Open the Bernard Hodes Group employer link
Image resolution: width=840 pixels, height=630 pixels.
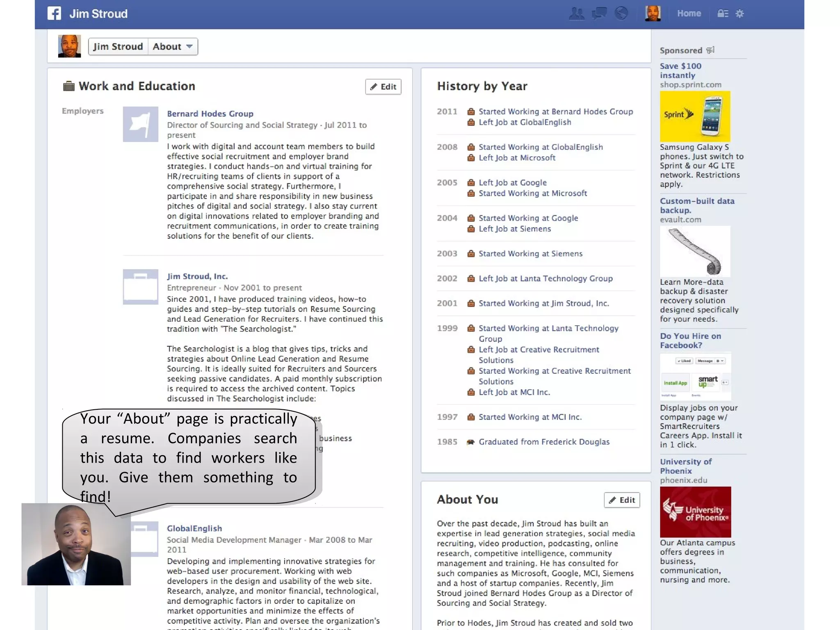[x=210, y=114]
